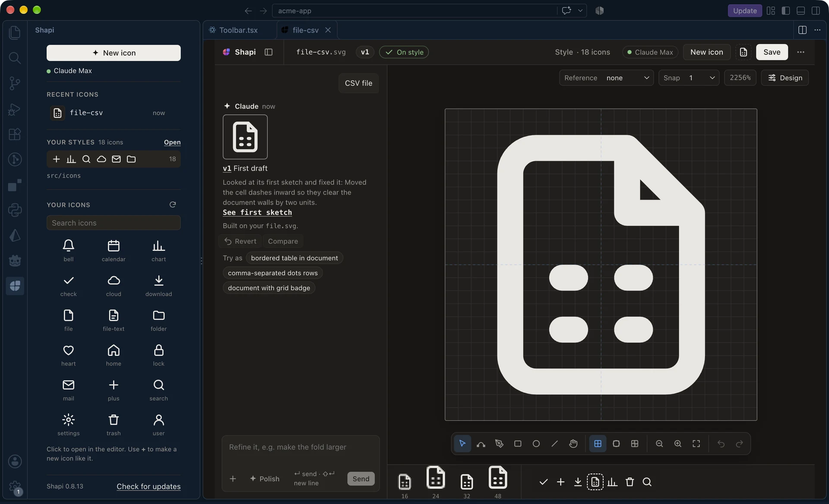The height and width of the screenshot is (504, 829).
Task: Toggle the rounded safe-area overlay
Action: [616, 444]
